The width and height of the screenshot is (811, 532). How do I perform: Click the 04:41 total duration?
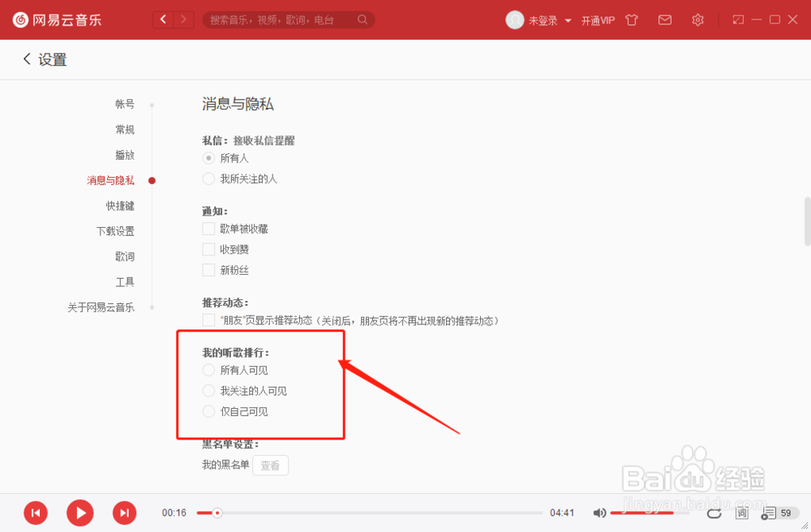(562, 513)
